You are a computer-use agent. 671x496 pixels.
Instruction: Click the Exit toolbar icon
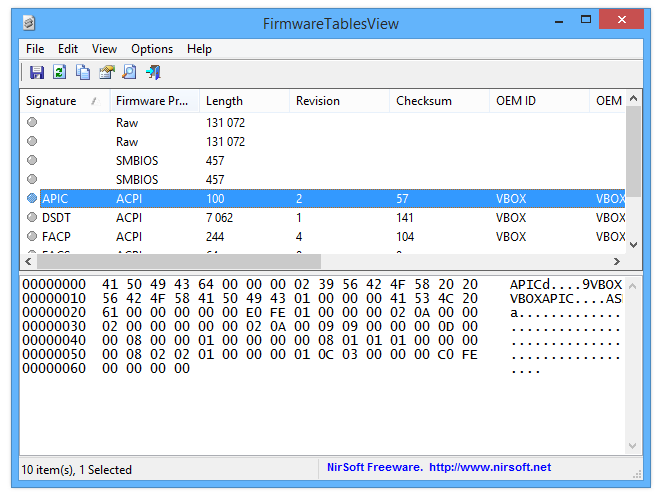pyautogui.click(x=153, y=72)
